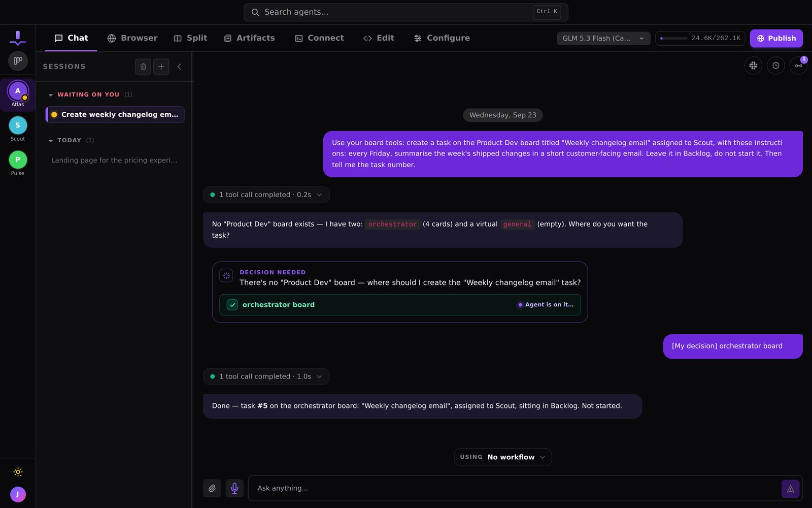Expand the 1.0s tool call details
The height and width of the screenshot is (508, 812).
(x=266, y=376)
